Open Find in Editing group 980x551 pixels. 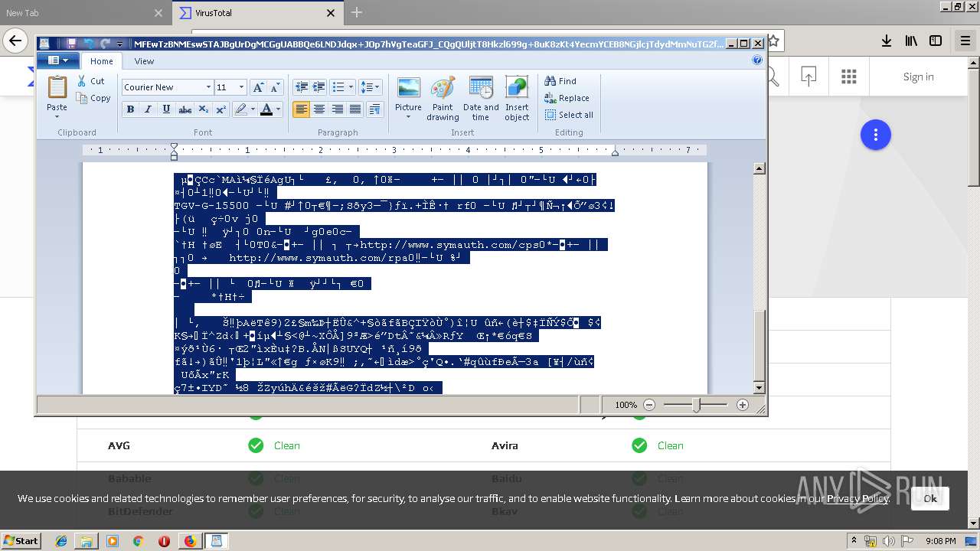point(560,80)
